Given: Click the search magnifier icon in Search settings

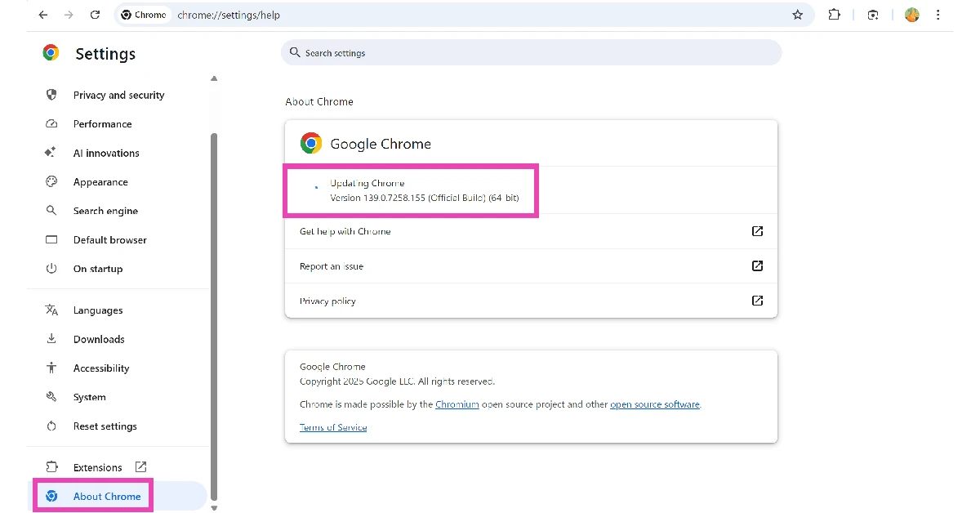Looking at the screenshot, I should [295, 53].
